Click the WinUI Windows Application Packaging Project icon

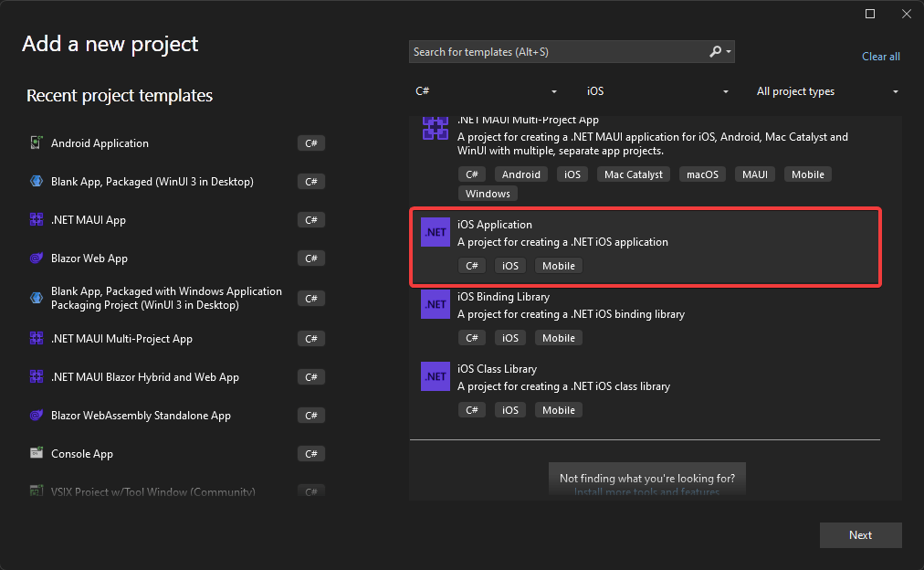pyautogui.click(x=37, y=299)
